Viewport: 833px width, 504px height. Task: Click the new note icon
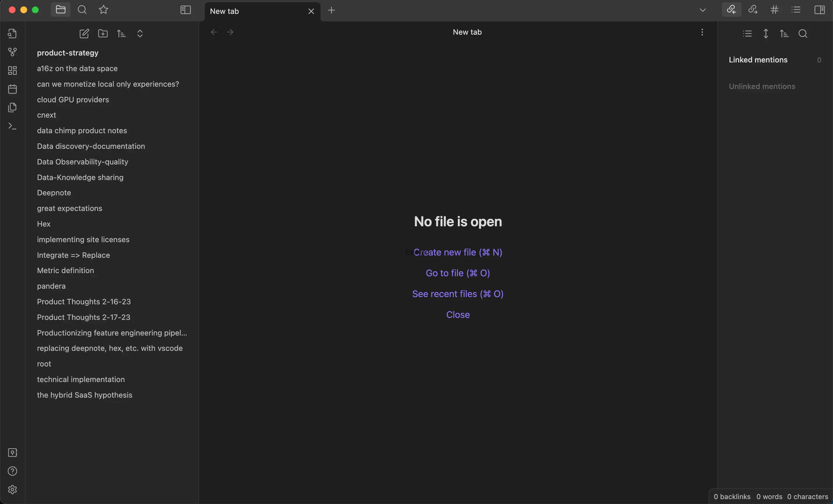pyautogui.click(x=84, y=34)
